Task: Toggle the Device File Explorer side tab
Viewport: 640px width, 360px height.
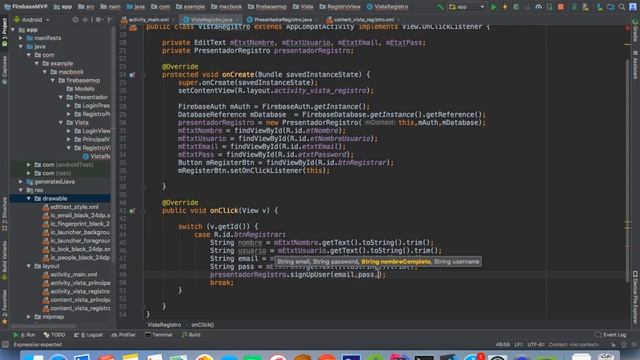Action: tap(636, 297)
